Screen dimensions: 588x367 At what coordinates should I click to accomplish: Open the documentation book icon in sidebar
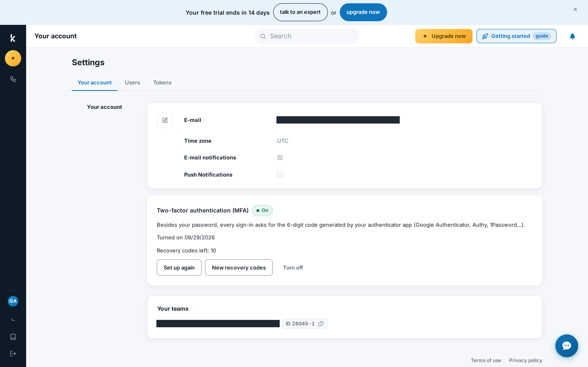point(13,337)
